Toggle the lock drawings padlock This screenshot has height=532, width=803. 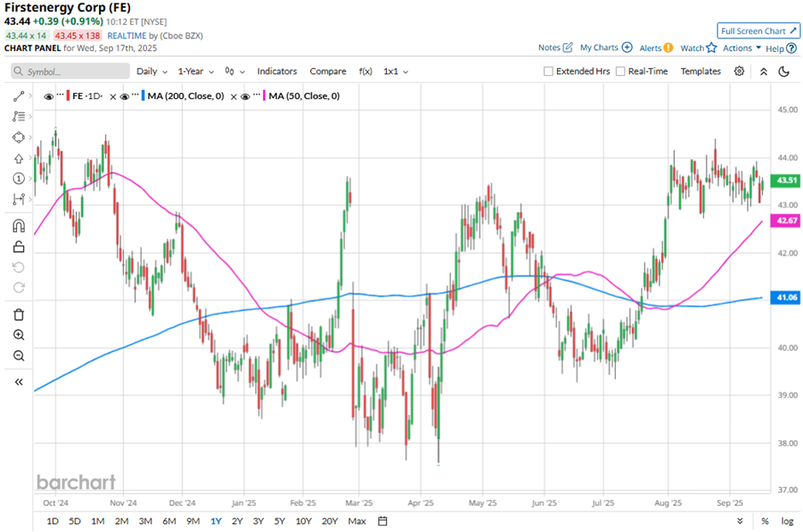[19, 247]
